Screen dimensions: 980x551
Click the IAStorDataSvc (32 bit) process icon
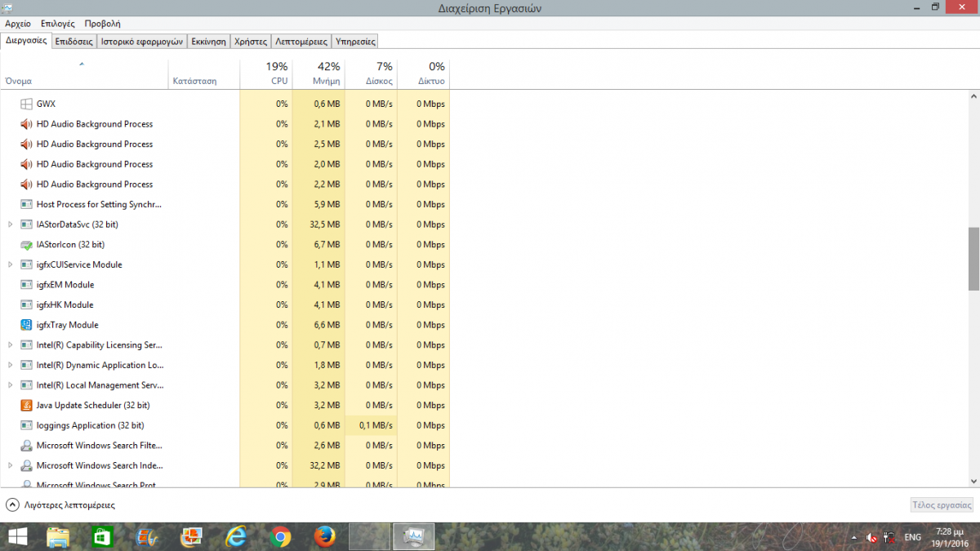click(26, 224)
